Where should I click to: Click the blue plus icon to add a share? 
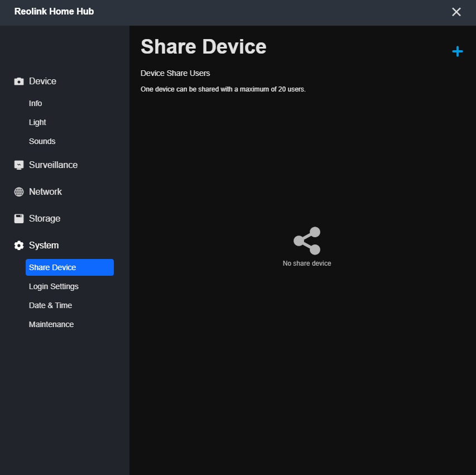(x=458, y=51)
